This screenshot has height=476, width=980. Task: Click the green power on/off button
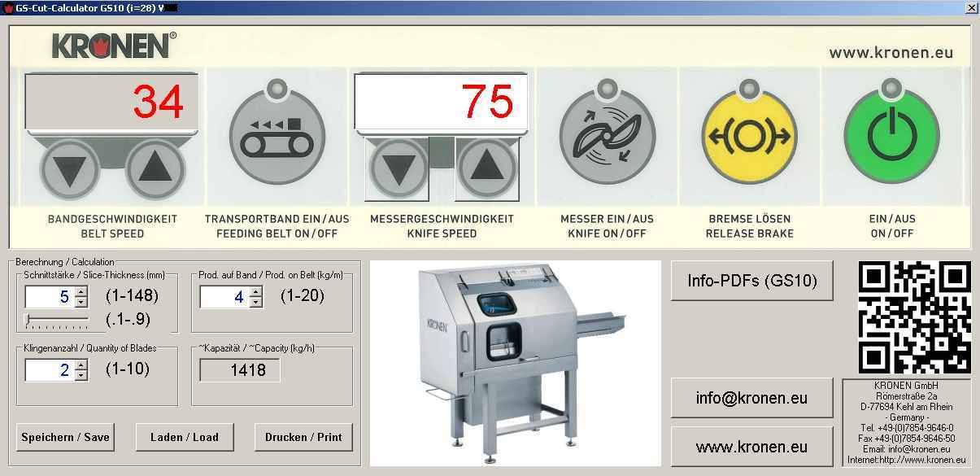(x=892, y=135)
